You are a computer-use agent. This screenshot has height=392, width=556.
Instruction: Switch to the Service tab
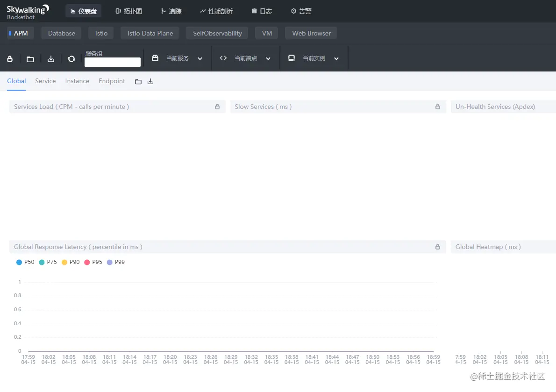(x=45, y=81)
